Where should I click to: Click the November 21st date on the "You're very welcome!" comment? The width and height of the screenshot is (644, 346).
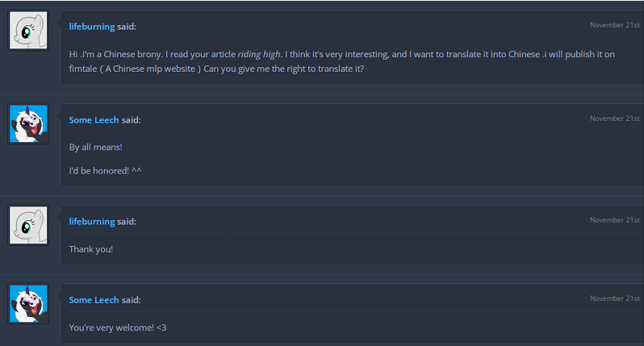pyautogui.click(x=614, y=298)
